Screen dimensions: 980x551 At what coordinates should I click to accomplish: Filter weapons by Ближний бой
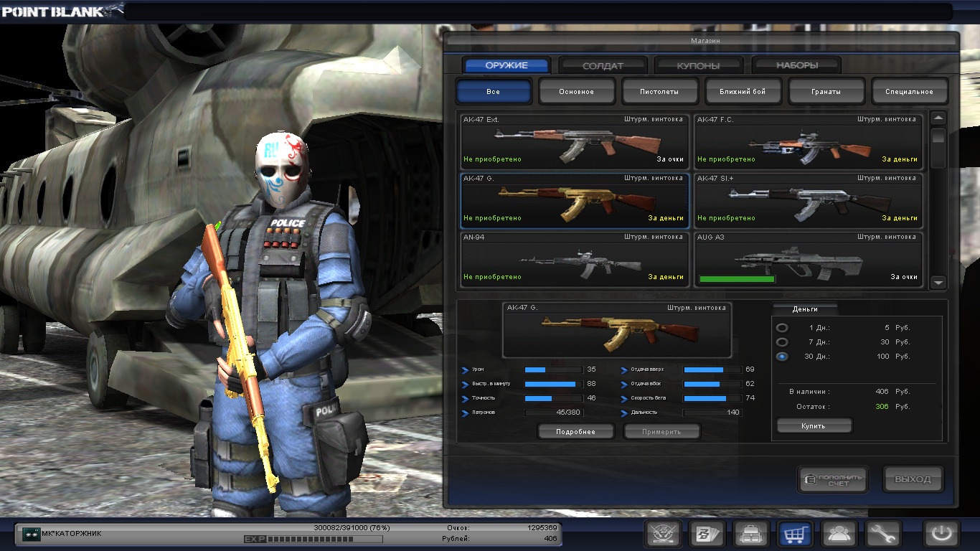click(743, 92)
